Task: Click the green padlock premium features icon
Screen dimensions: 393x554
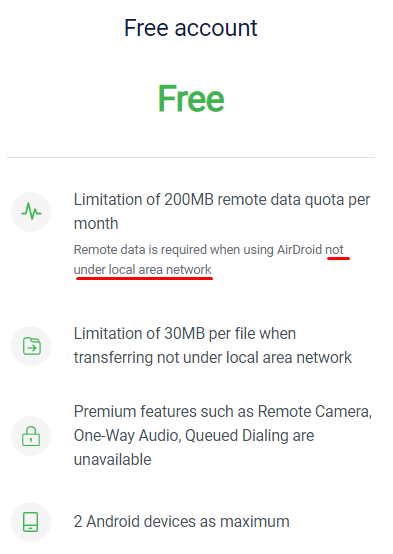Action: 31,436
